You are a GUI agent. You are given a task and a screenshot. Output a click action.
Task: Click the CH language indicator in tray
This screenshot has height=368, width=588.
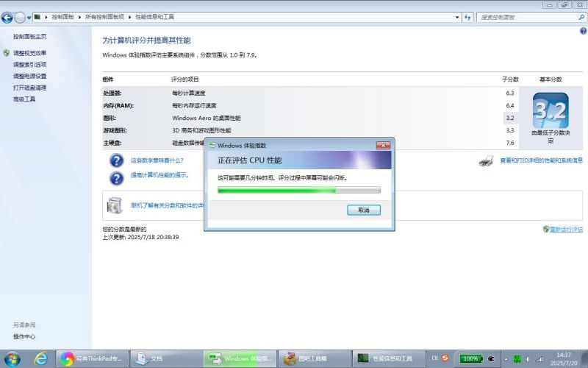tap(434, 358)
